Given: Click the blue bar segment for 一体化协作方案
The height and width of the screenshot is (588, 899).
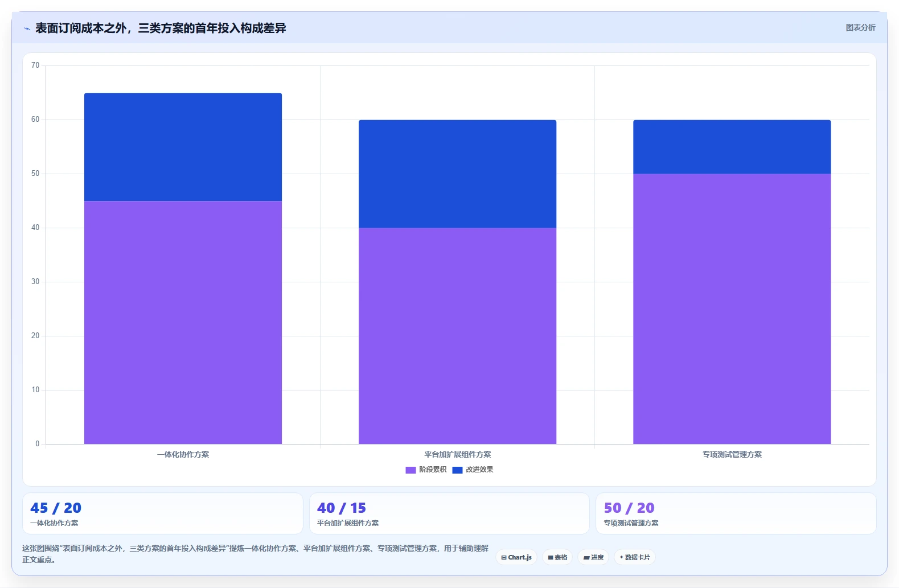Looking at the screenshot, I should pos(183,147).
